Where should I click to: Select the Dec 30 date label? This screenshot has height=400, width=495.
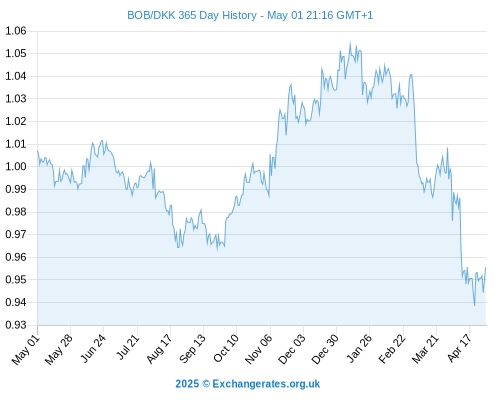325,349
